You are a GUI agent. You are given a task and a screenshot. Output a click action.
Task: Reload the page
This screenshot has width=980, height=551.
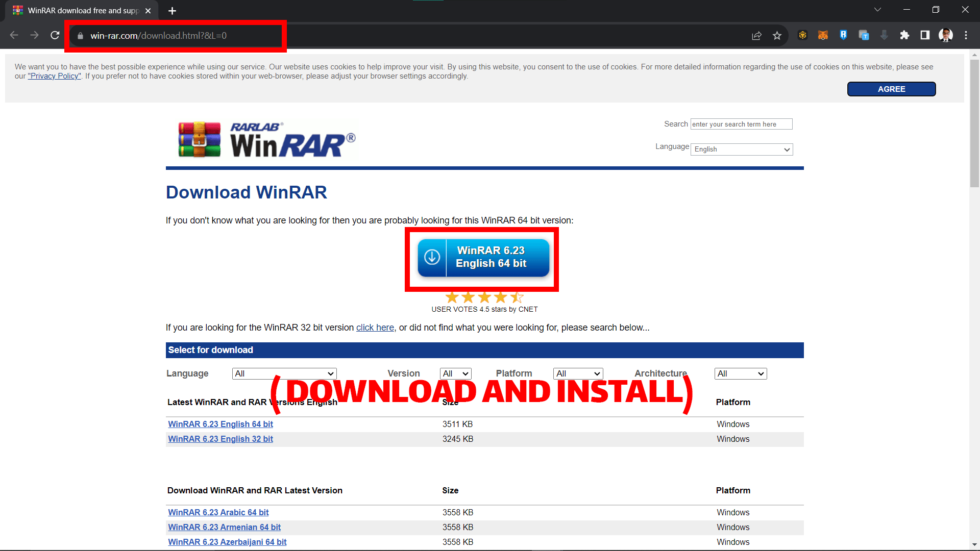pos(55,35)
